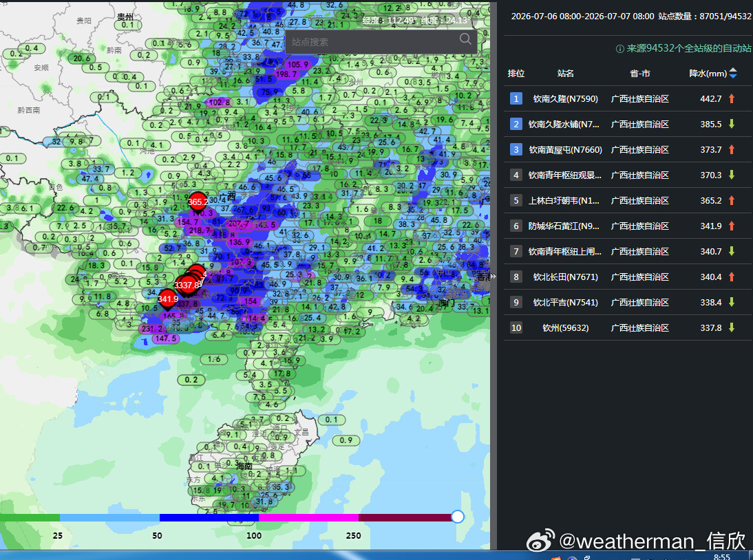This screenshot has width=753, height=560.
Task: Click the magenta legend segment
Action: (309, 517)
